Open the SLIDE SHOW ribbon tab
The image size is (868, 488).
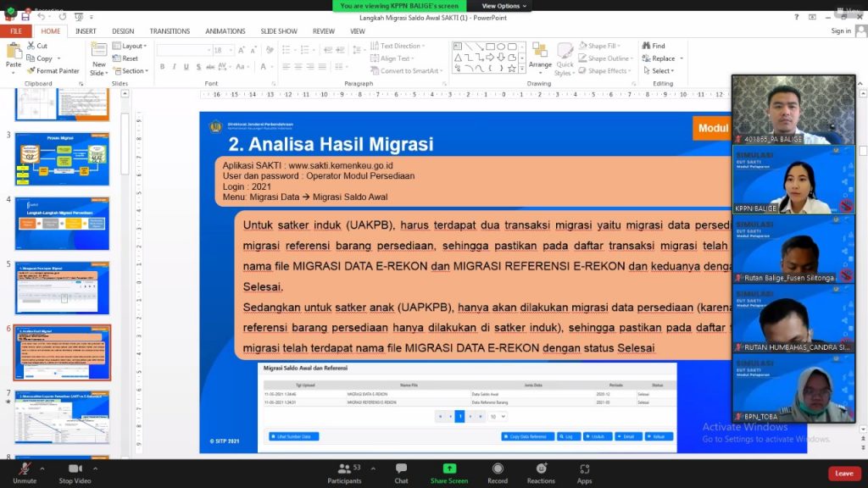click(279, 31)
